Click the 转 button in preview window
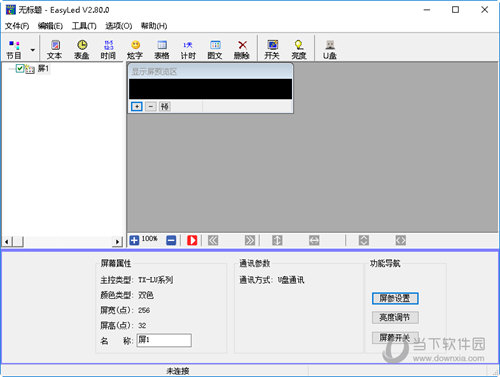 click(x=165, y=107)
